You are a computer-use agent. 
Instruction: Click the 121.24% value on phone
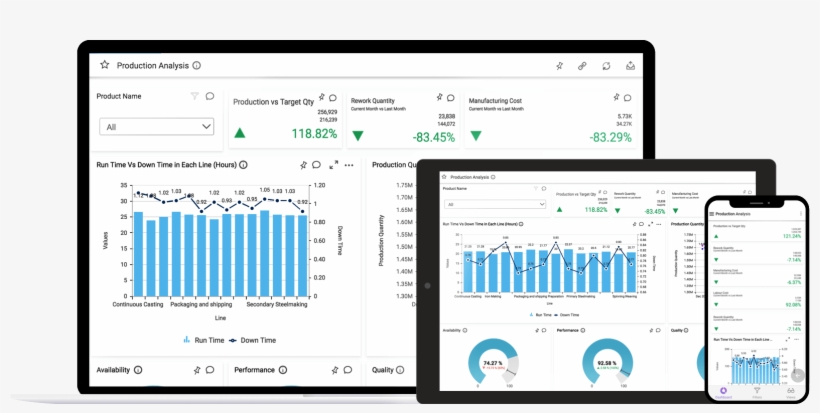click(x=792, y=236)
